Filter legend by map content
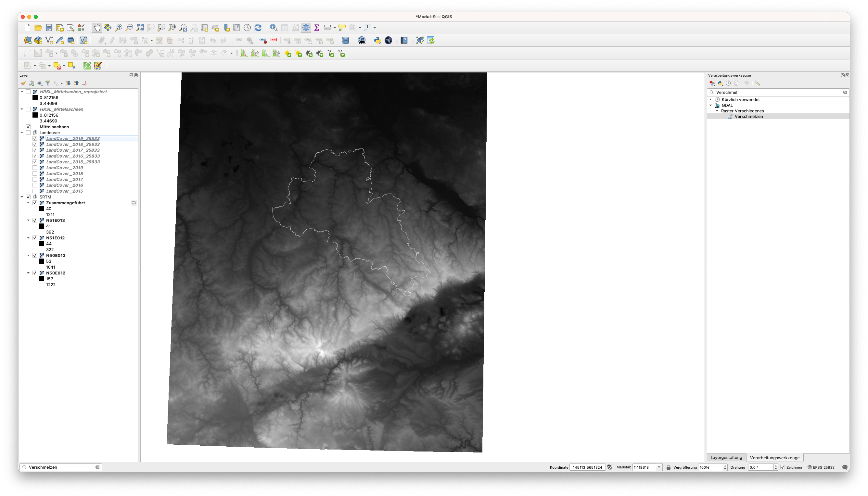868x496 pixels. pyautogui.click(x=48, y=83)
